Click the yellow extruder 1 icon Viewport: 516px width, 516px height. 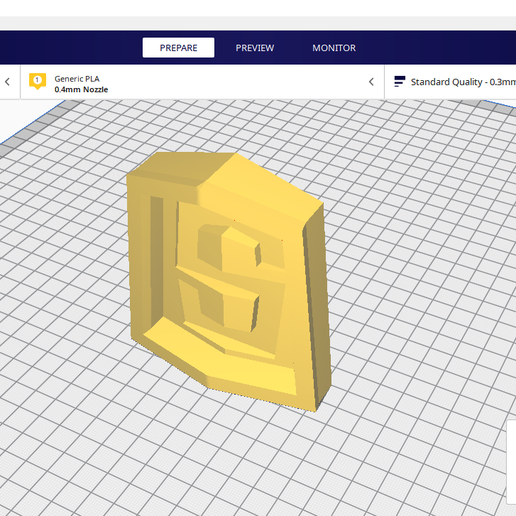[x=37, y=81]
